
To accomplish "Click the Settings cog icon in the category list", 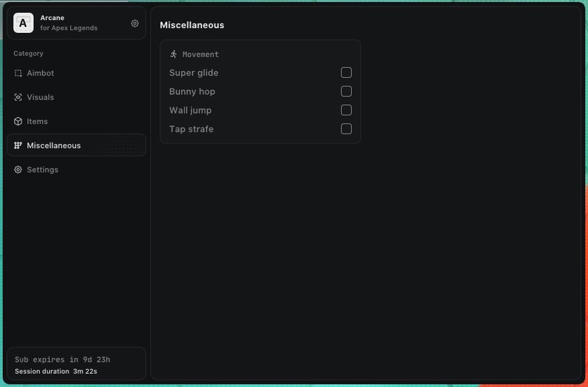I will tap(18, 170).
